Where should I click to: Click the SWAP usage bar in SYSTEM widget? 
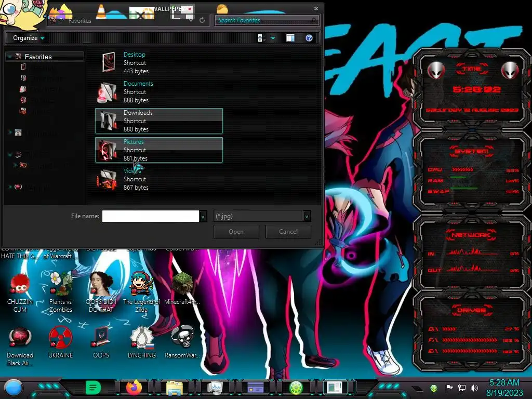tap(464, 188)
